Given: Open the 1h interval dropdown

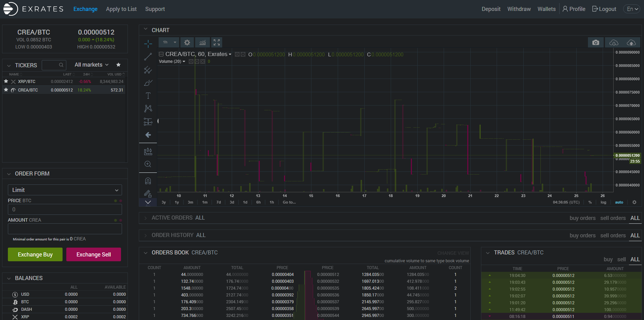Looking at the screenshot, I should pos(169,42).
